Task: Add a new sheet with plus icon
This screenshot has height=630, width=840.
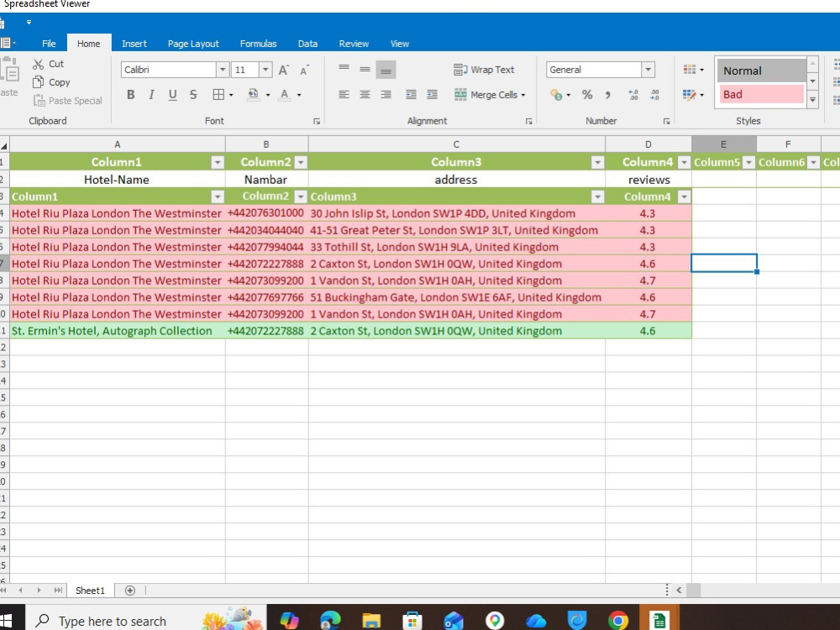Action: (129, 591)
